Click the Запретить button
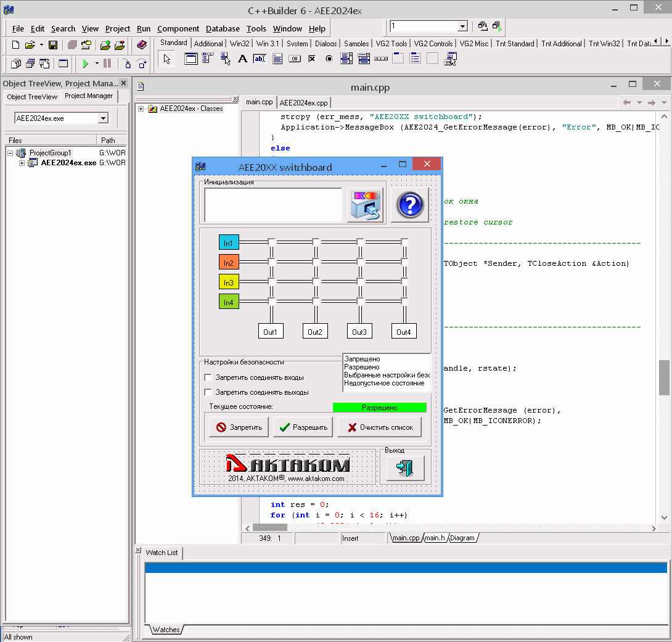 239,427
